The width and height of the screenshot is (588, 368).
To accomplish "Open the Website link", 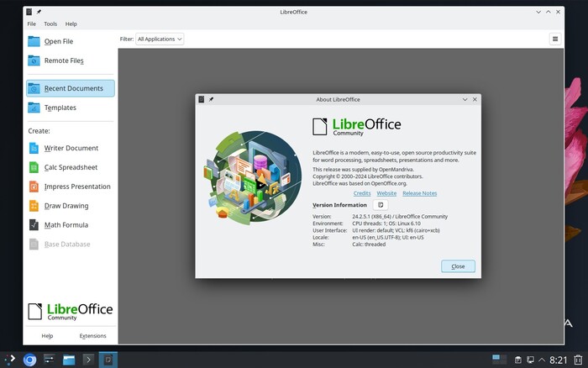I will coord(386,193).
